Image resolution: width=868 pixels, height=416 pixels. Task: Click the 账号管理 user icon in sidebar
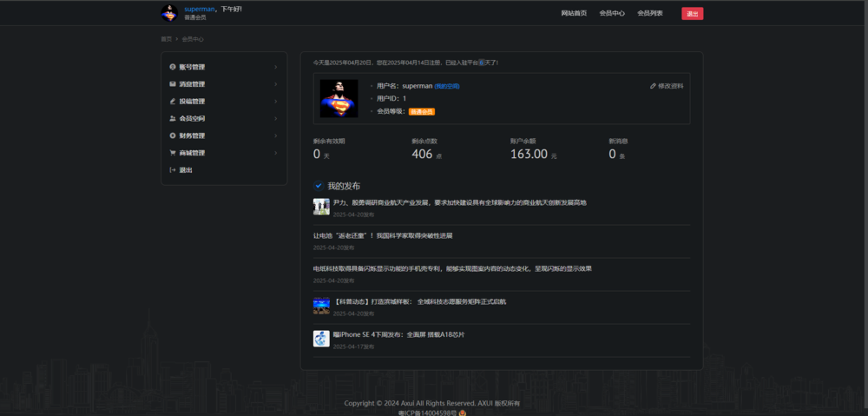coord(173,67)
